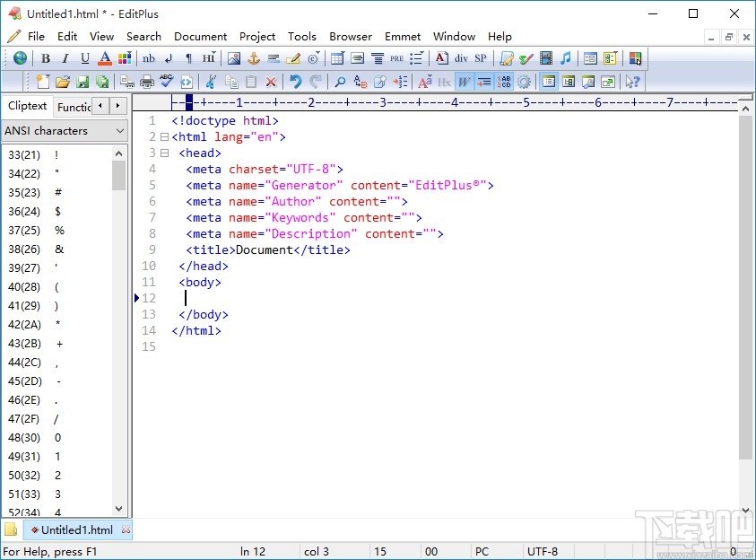Insert a line break tag icon

169,58
